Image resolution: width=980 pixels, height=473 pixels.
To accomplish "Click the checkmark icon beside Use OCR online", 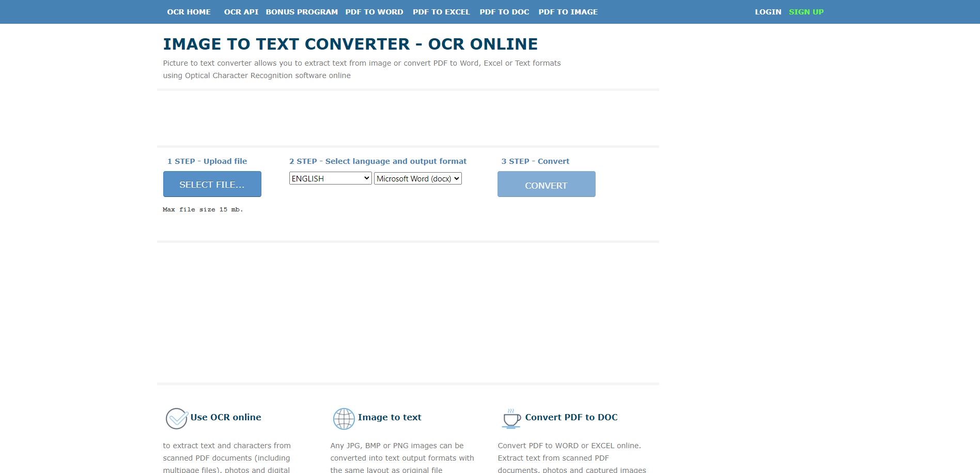I will point(177,419).
